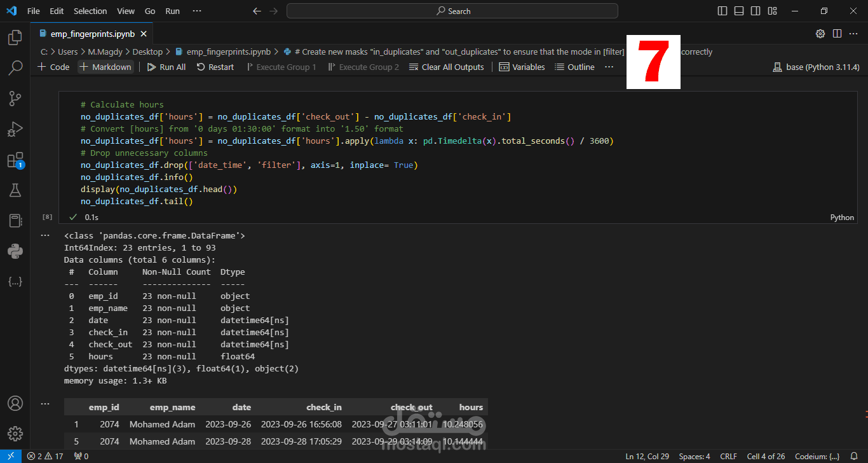The image size is (868, 463).
Task: Click the Search box at the top
Action: pyautogui.click(x=452, y=11)
